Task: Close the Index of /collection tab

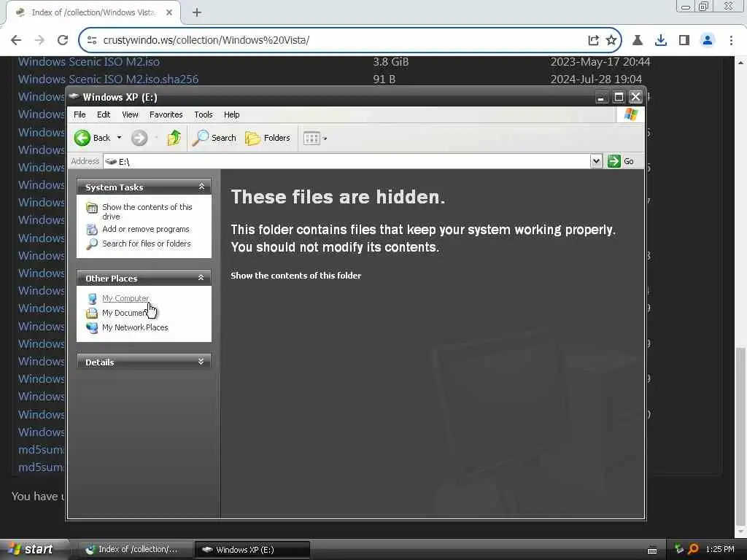Action: click(169, 12)
